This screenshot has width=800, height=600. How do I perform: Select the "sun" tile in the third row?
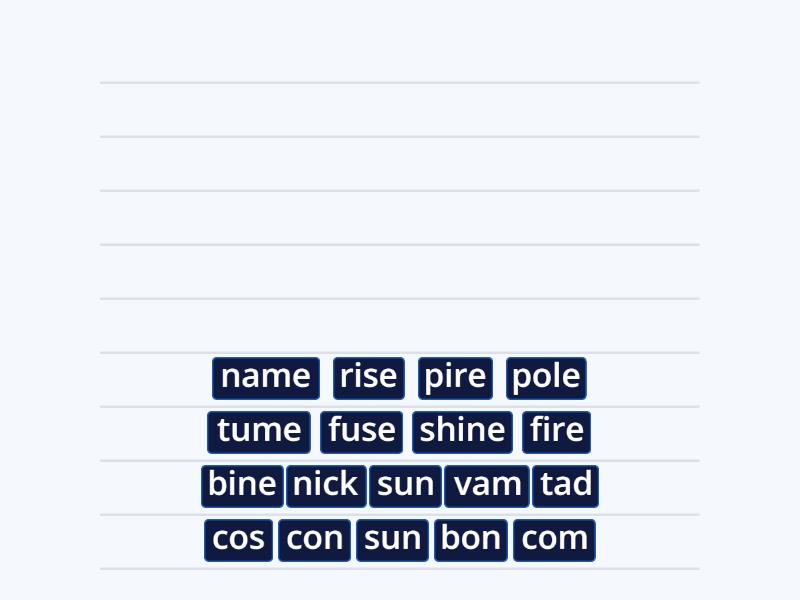[405, 485]
